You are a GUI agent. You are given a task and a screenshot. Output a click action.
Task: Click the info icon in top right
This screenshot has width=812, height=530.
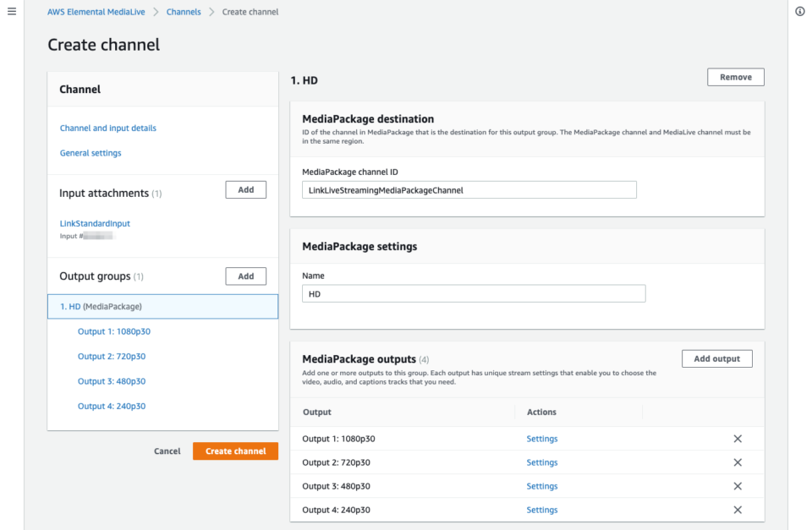click(x=798, y=11)
